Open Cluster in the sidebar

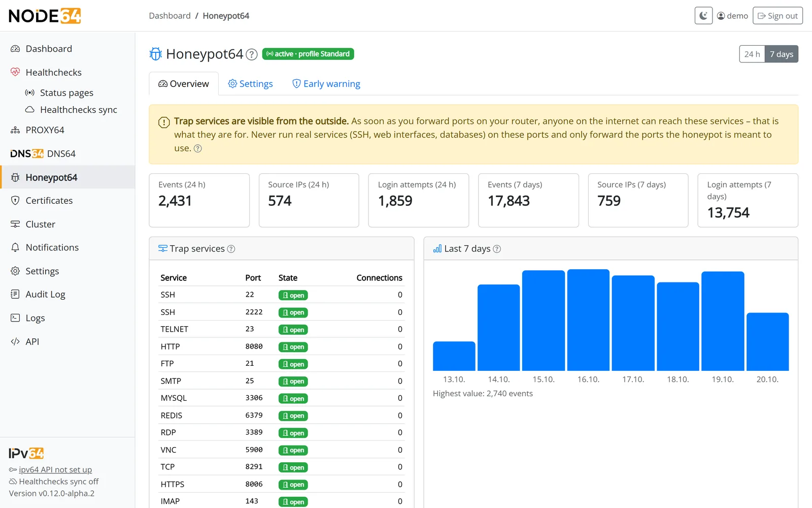67,224
